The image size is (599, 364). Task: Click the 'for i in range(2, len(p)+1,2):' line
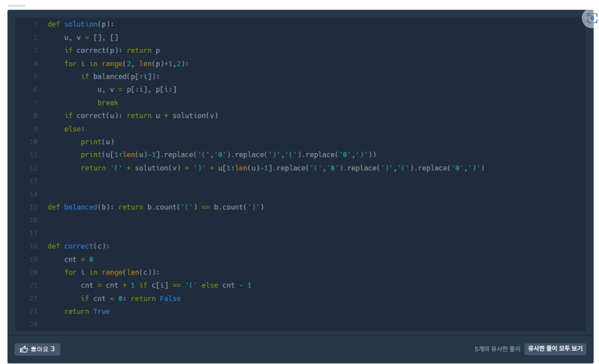click(x=126, y=64)
